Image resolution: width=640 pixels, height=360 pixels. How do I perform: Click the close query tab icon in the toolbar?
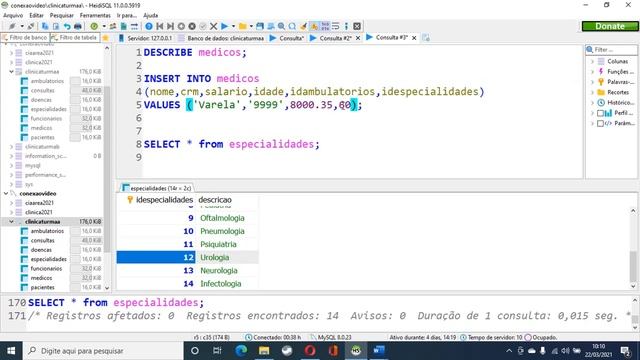pyautogui.click(x=357, y=26)
